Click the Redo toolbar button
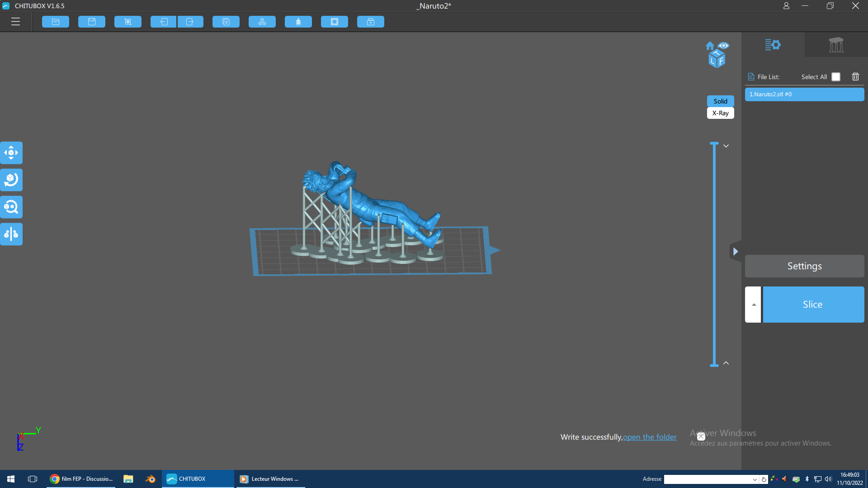This screenshot has height=488, width=868. pos(190,22)
